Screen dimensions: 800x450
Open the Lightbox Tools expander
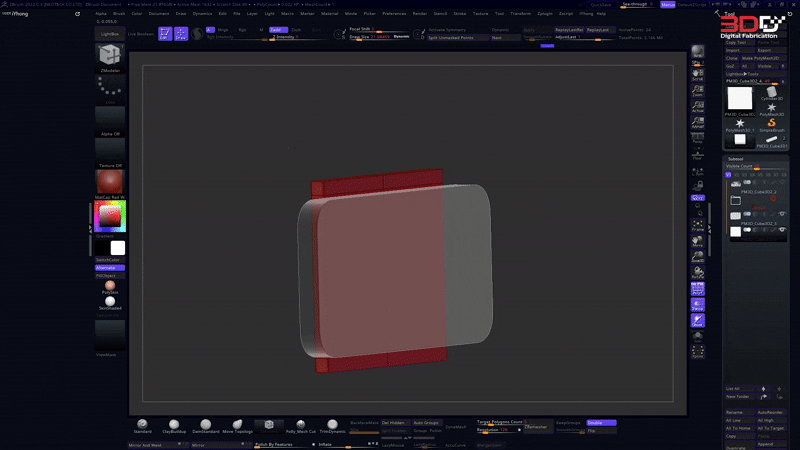(742, 74)
